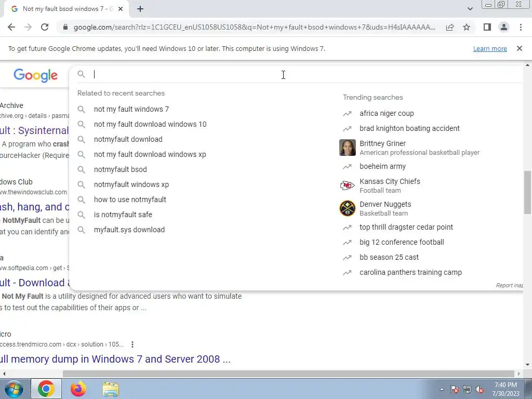Viewport: 532px width, 399px height.
Task: Open trending search 'africa niger coup'
Action: 387,113
